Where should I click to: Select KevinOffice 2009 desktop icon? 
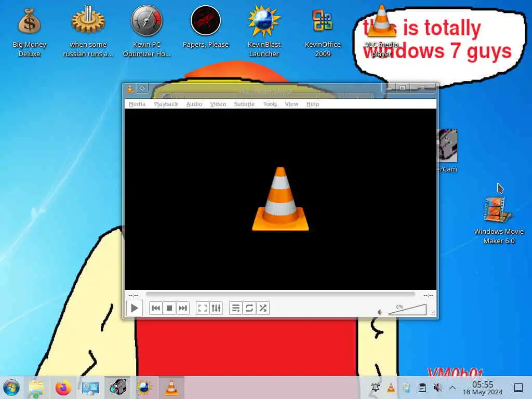click(x=323, y=32)
